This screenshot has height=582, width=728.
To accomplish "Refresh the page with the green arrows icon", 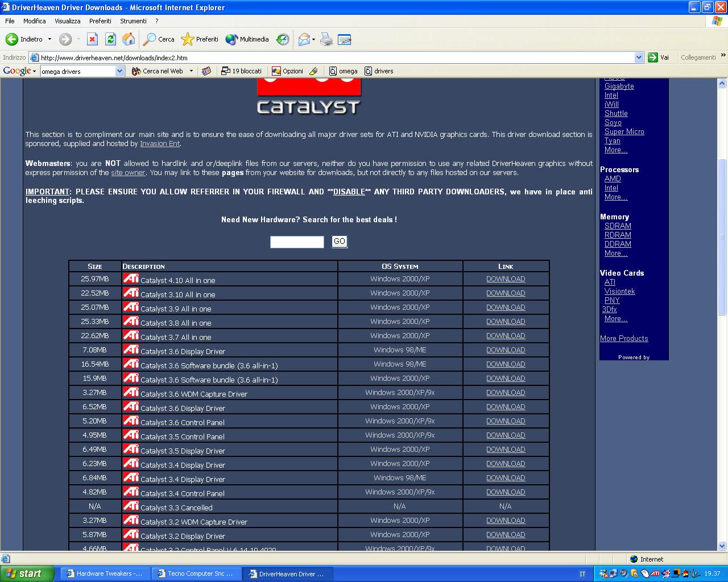I will pyautogui.click(x=110, y=39).
